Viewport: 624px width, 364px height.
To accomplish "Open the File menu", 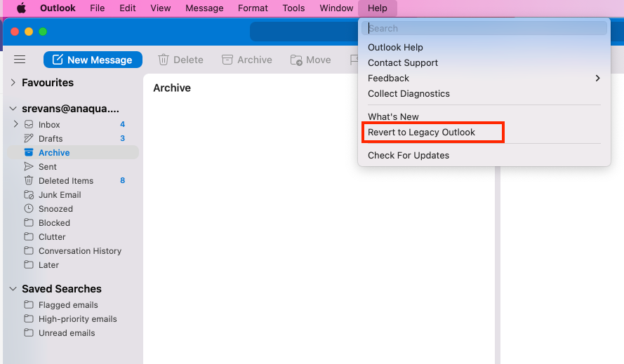I will (97, 8).
